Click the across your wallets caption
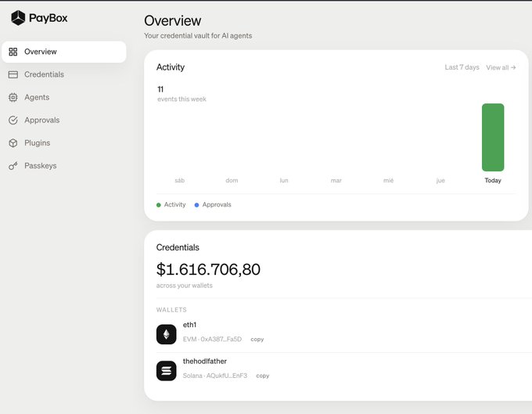Viewport: 532px width, 414px height. [184, 286]
